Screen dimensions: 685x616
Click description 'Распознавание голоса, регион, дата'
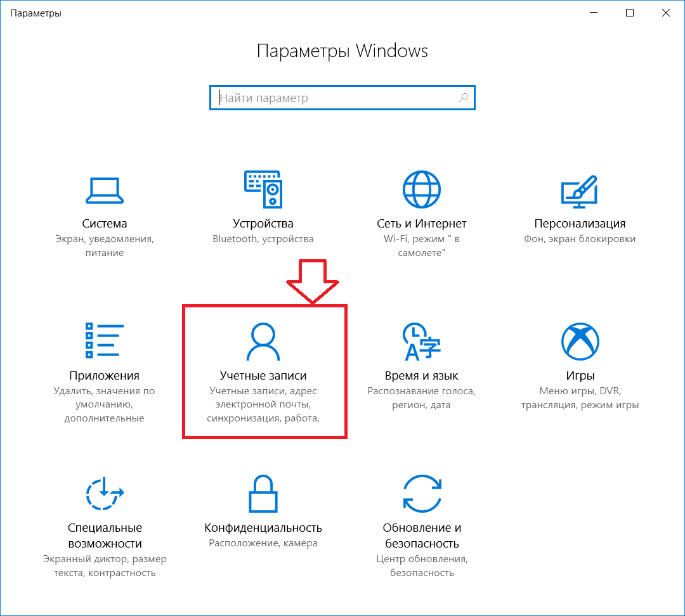click(422, 398)
